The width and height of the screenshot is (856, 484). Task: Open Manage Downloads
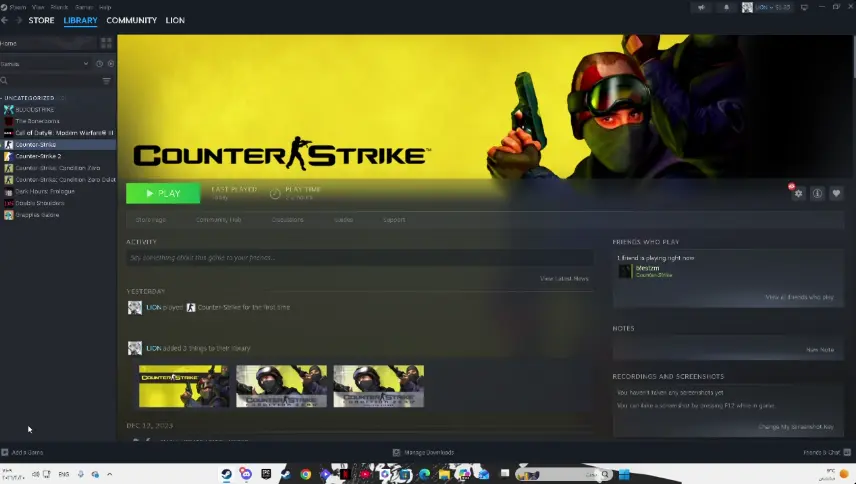[424, 452]
